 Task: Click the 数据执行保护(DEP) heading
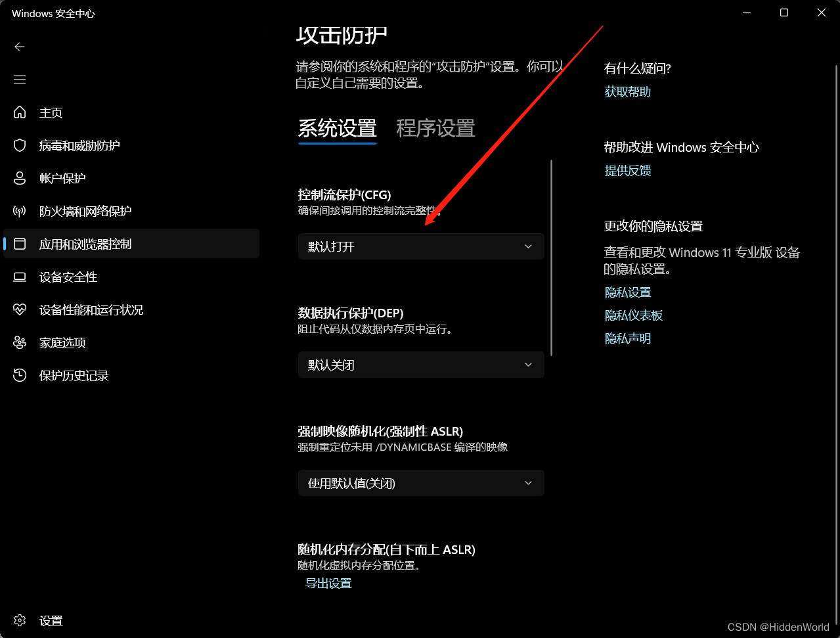coord(350,313)
